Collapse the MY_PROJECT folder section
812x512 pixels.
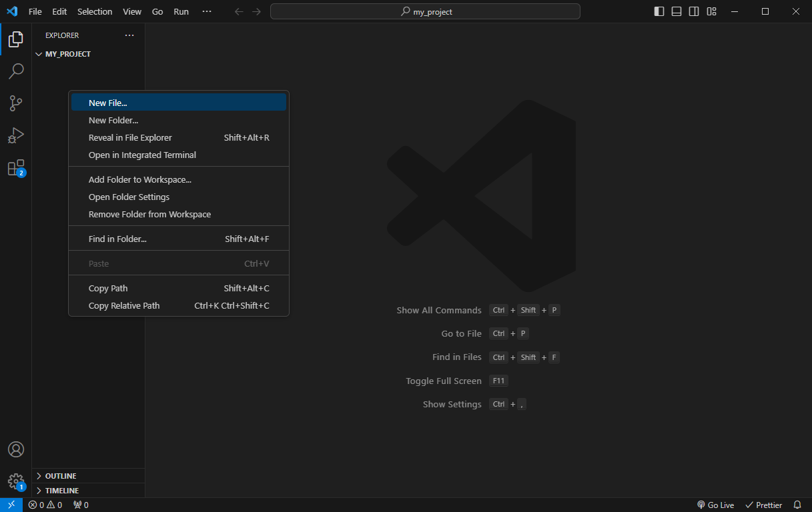pyautogui.click(x=67, y=54)
